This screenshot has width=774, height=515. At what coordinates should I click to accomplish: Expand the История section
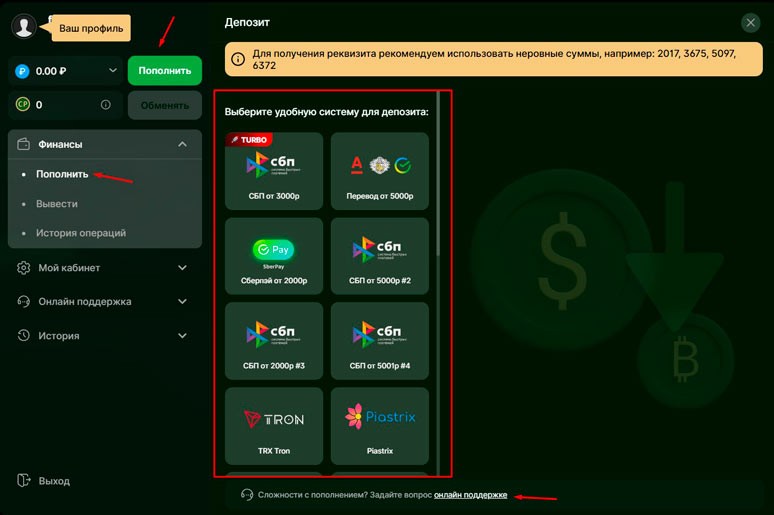[x=182, y=336]
